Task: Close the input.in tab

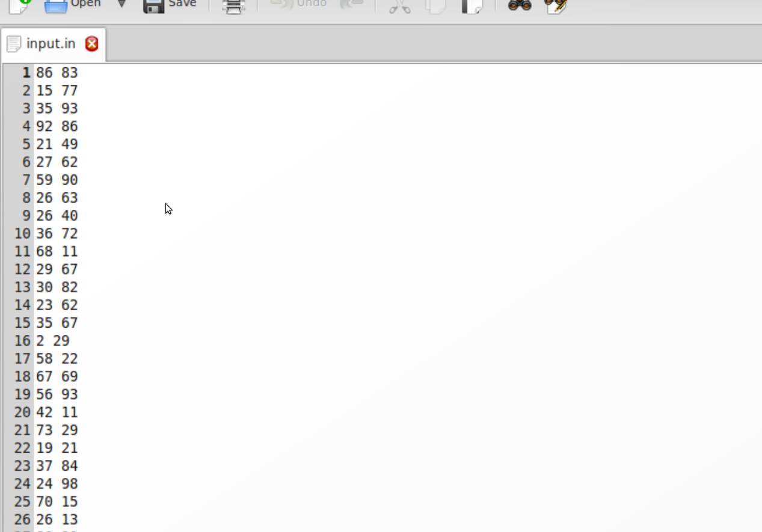Action: click(x=91, y=44)
